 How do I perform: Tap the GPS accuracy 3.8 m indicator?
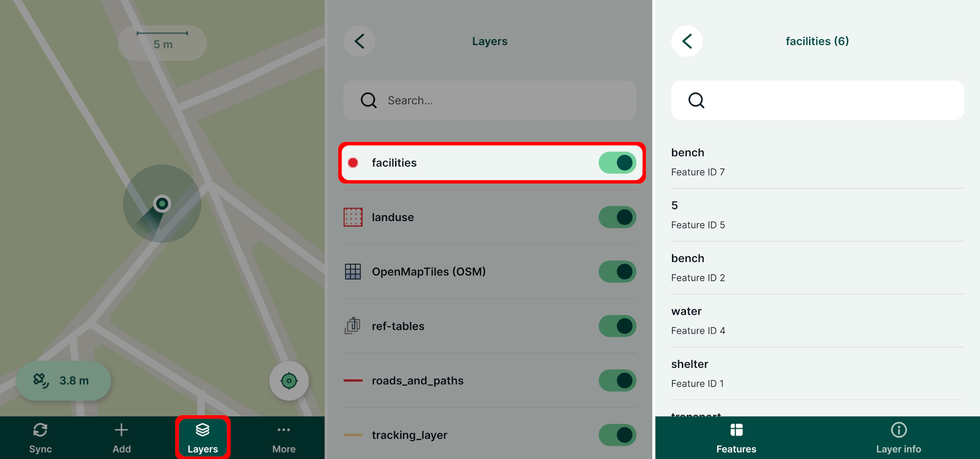point(64,381)
